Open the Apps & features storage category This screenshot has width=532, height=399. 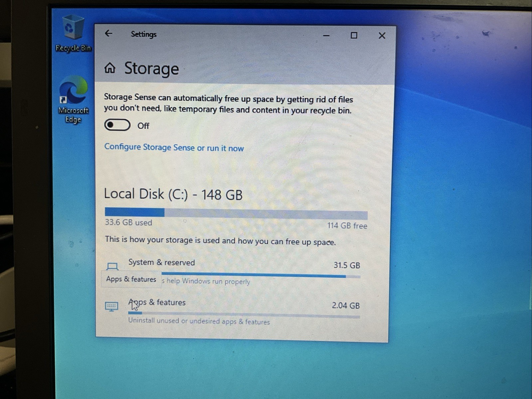(233, 312)
